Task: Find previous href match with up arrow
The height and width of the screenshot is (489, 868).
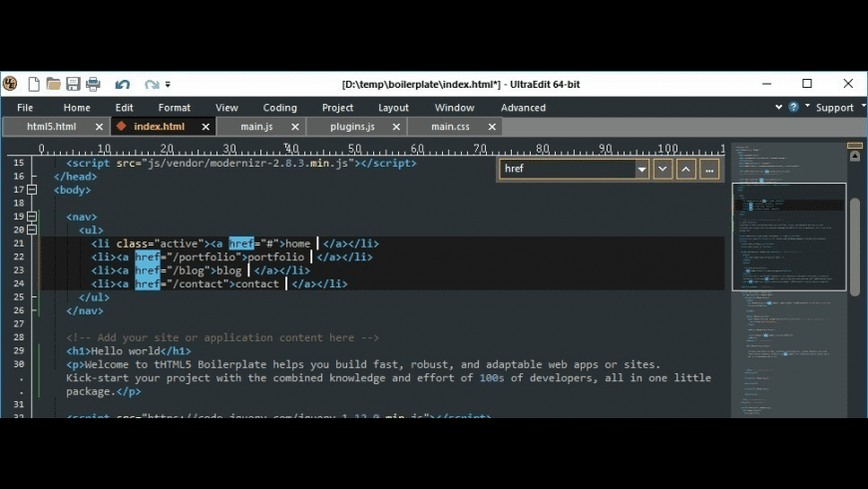Action: click(685, 169)
